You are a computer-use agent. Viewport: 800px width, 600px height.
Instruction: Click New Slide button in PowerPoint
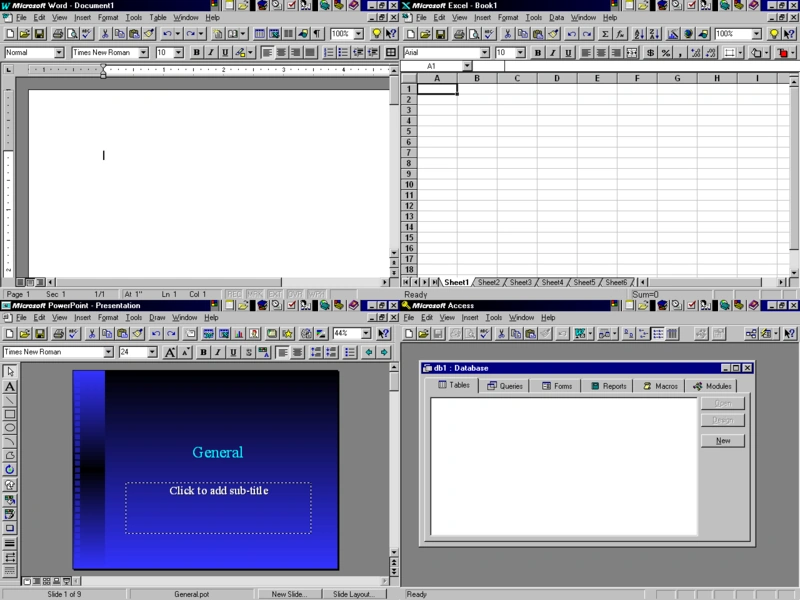click(289, 594)
